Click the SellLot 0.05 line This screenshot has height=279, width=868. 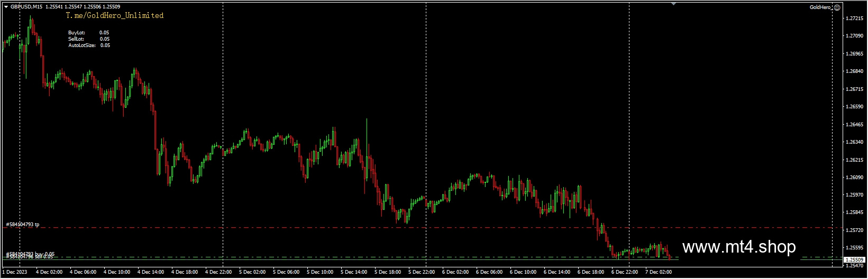[x=89, y=39]
